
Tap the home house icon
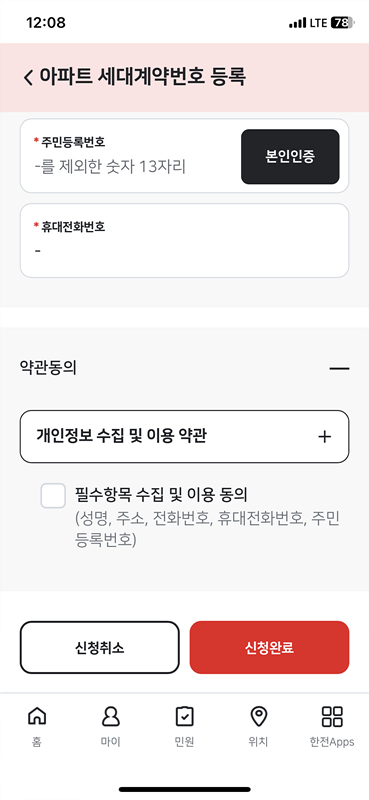pyautogui.click(x=37, y=716)
